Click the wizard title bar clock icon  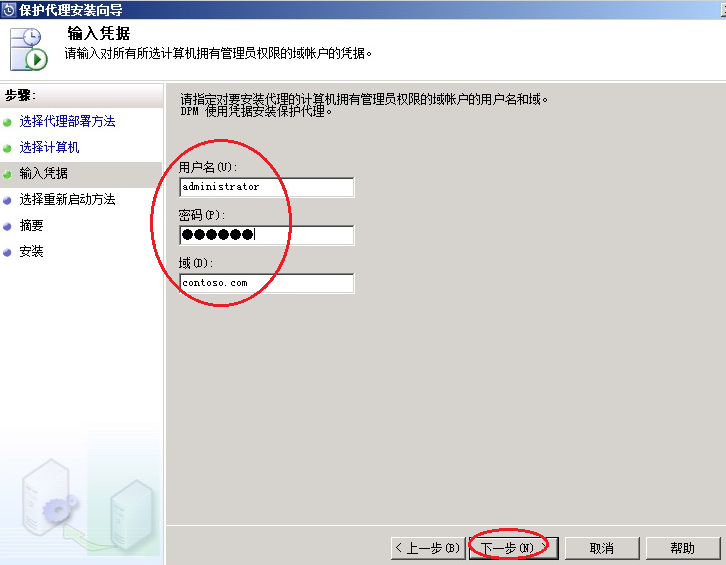coord(8,10)
